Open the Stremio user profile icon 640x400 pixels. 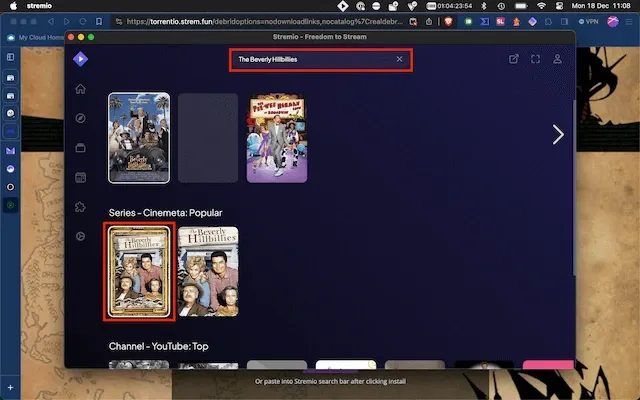tap(557, 59)
